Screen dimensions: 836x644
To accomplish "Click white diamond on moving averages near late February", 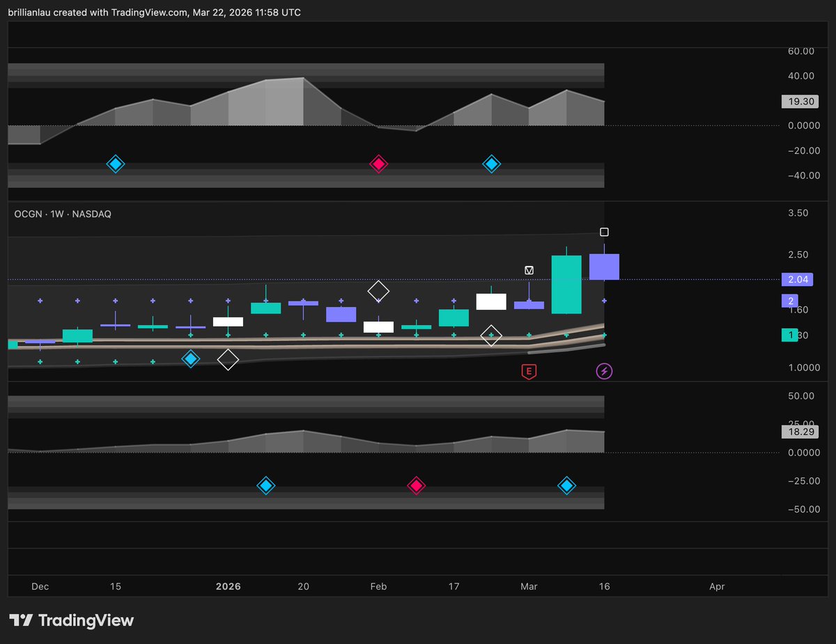I will pyautogui.click(x=492, y=336).
